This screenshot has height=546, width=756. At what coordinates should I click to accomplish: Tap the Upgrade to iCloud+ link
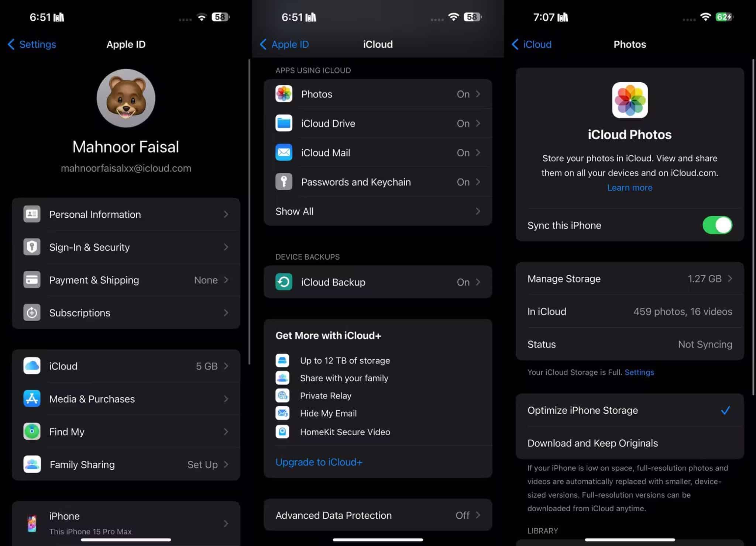(x=319, y=462)
